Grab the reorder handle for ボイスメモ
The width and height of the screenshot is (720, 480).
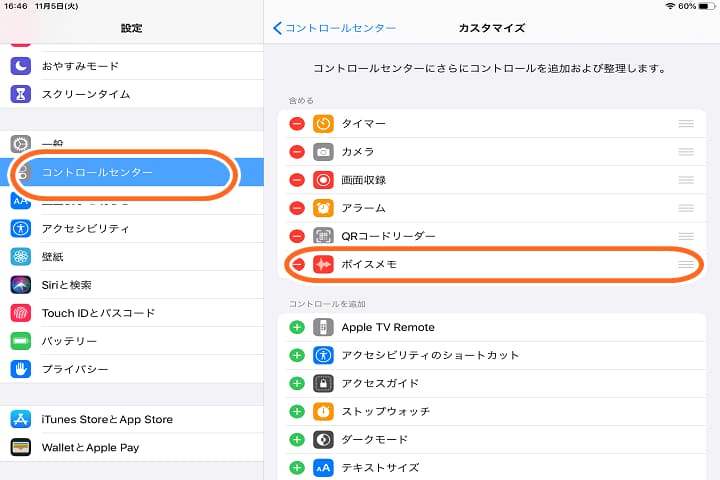coord(686,264)
